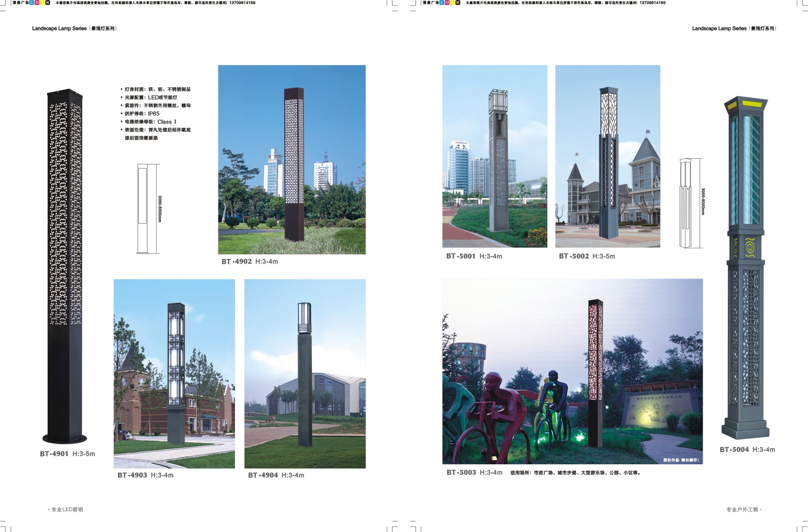The image size is (808, 532).
Task: Click the magenta M swatch on left page
Action: 37,3
